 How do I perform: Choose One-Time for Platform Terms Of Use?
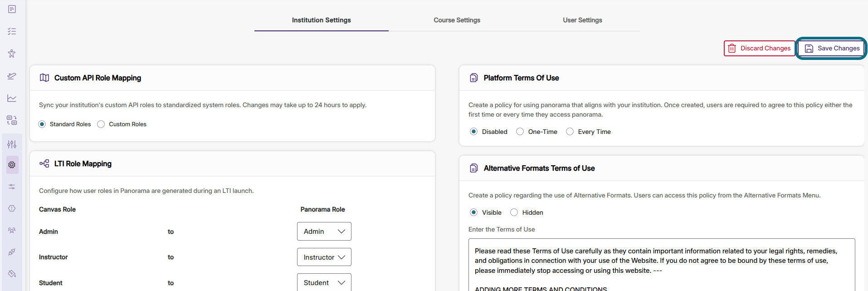(520, 132)
